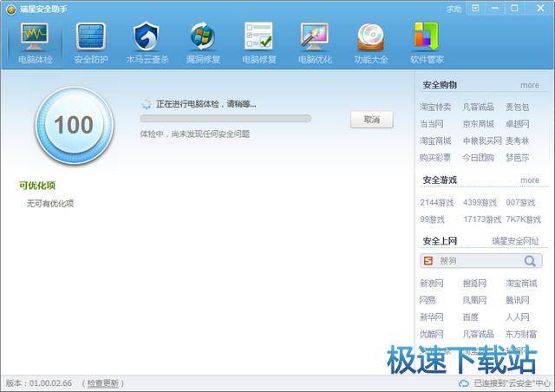
Task: Click the 已连接到云安全中心 status text
Action: pyautogui.click(x=512, y=383)
